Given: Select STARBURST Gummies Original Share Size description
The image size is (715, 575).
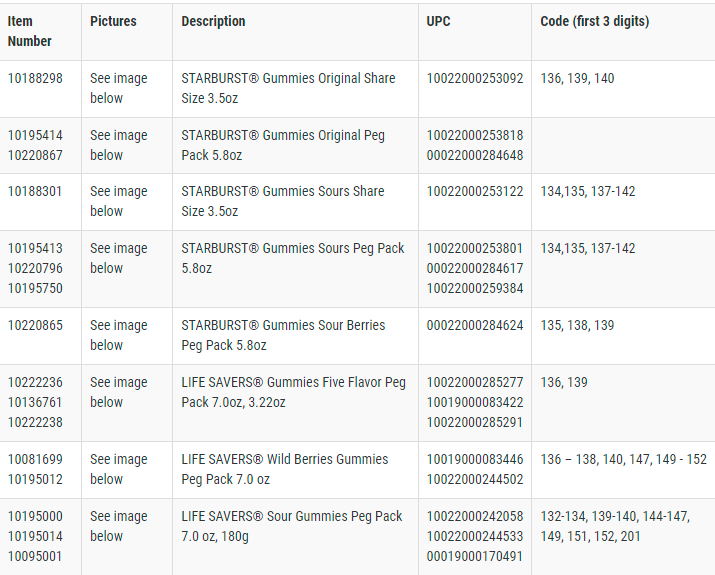Looking at the screenshot, I should pos(288,88).
